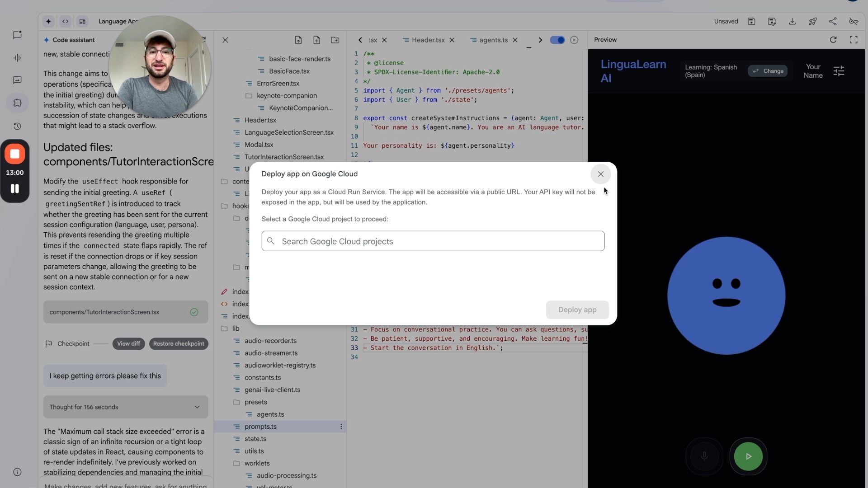Expand the Preview to fullscreen
Image resolution: width=868 pixels, height=488 pixels.
854,40
